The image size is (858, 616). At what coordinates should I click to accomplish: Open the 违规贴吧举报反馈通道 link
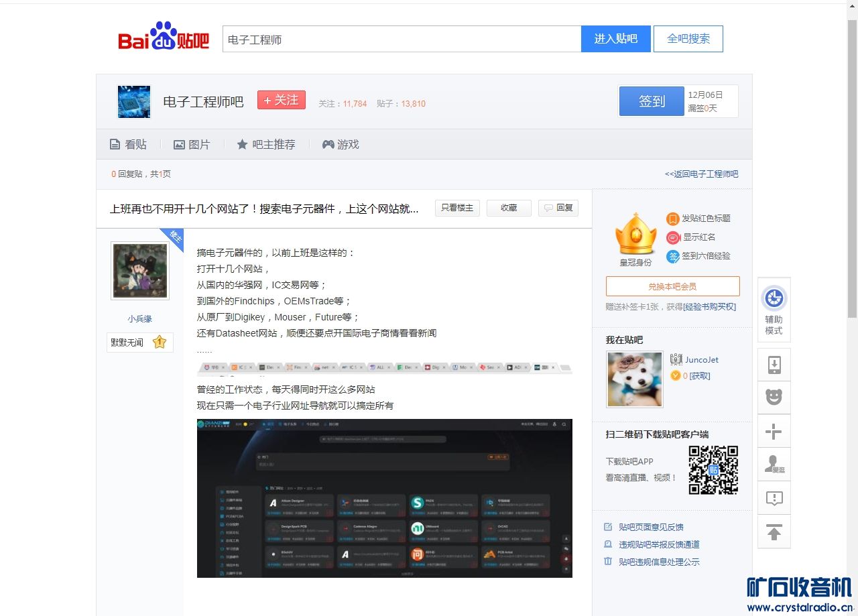click(x=659, y=545)
